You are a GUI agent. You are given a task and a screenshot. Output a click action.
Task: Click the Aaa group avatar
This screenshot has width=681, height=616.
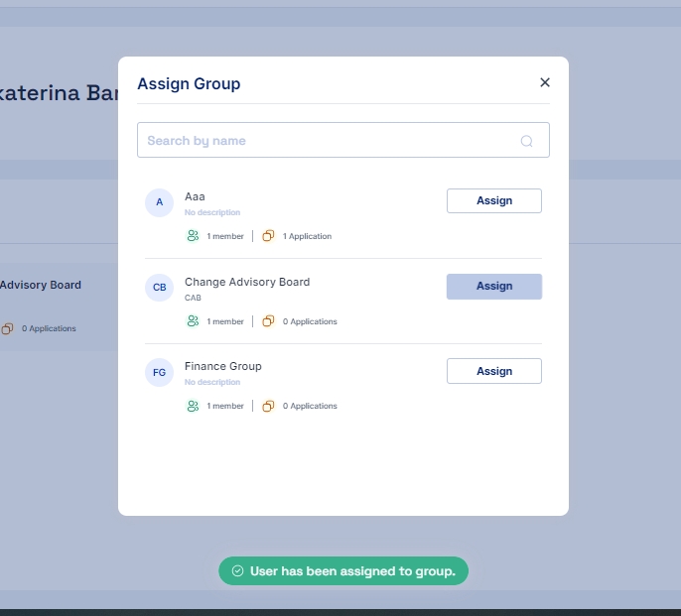(x=159, y=202)
